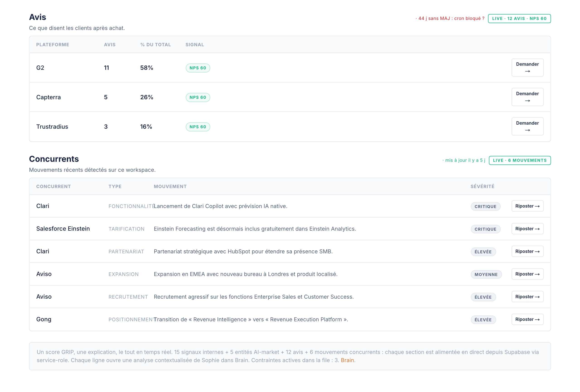Click ÉLEVÉE badge in HubSpot partnership row
This screenshot has height=392, width=580.
483,252
